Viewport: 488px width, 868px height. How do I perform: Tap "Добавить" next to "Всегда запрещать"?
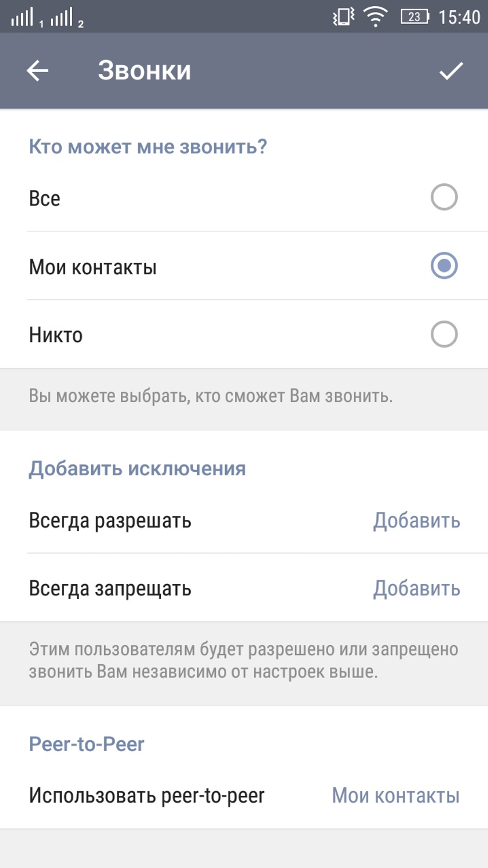tap(416, 589)
